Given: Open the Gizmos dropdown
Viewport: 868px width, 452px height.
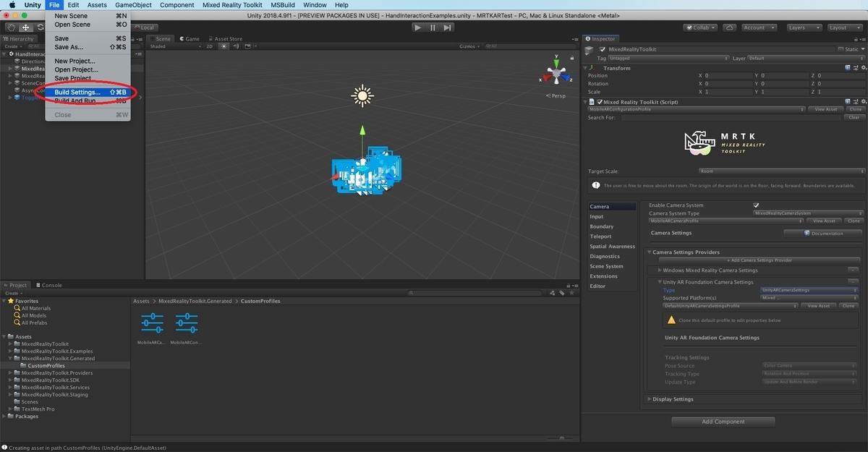Looking at the screenshot, I should pos(469,46).
